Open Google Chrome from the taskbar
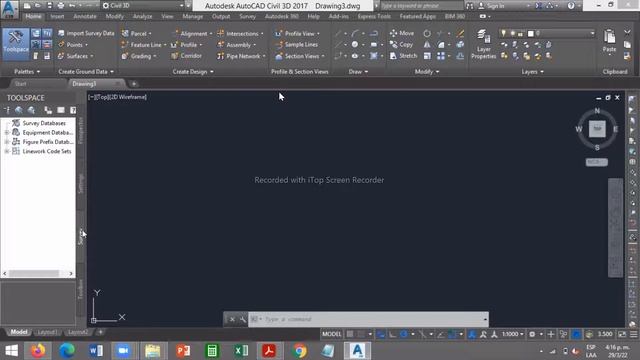This screenshot has width=640, height=360. 299,351
